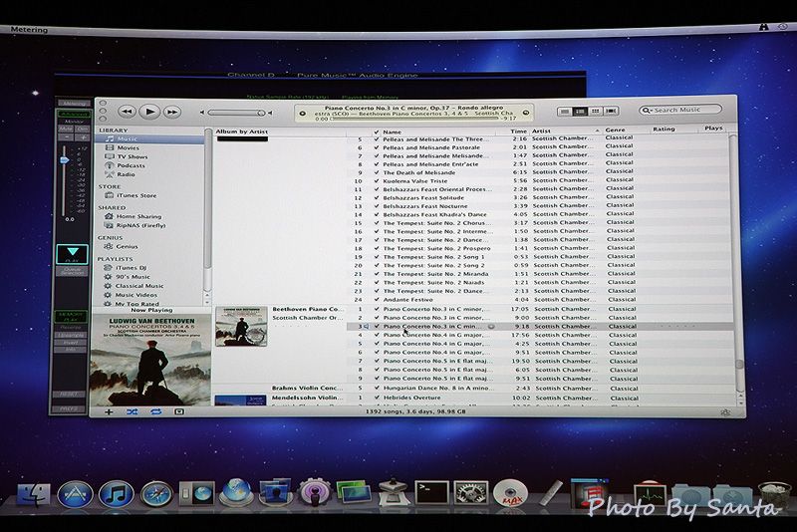Open the Search Music magnifier dropdown
The width and height of the screenshot is (797, 532).
(649, 110)
